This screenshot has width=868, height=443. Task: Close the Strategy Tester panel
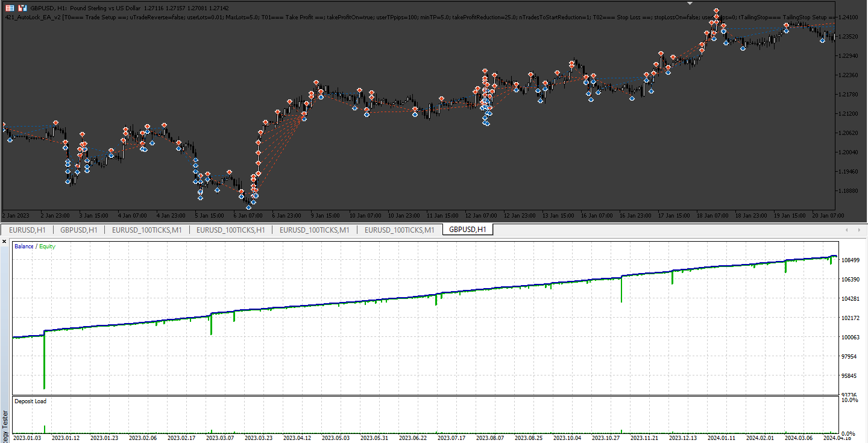[4, 241]
